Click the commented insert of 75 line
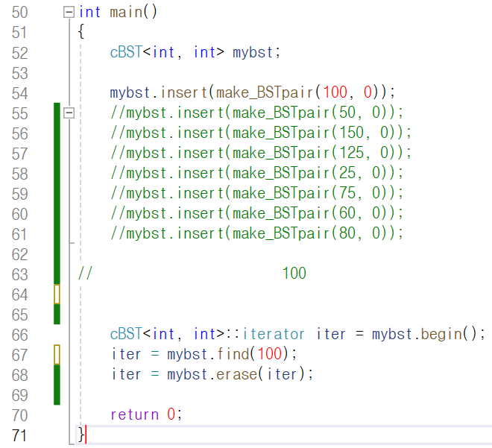Image resolution: width=492 pixels, height=448 pixels. (256, 193)
